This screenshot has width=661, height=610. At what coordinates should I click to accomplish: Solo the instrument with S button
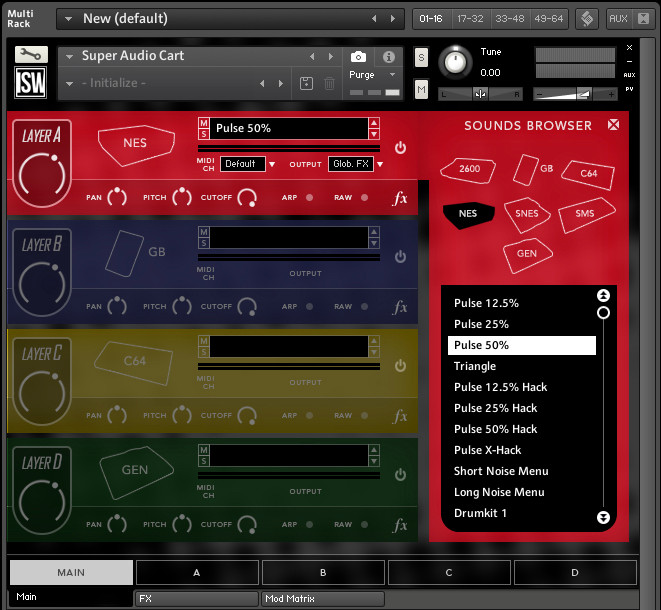tap(421, 58)
